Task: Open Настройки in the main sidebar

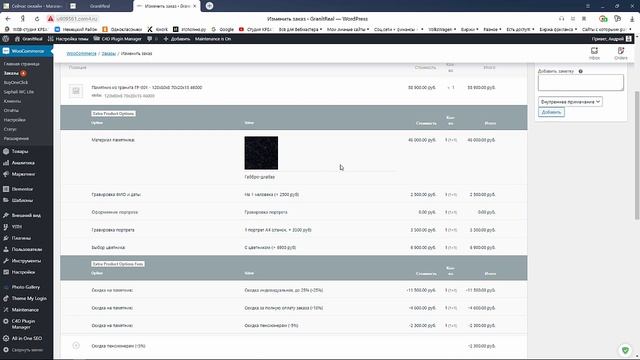Action: 23,272
